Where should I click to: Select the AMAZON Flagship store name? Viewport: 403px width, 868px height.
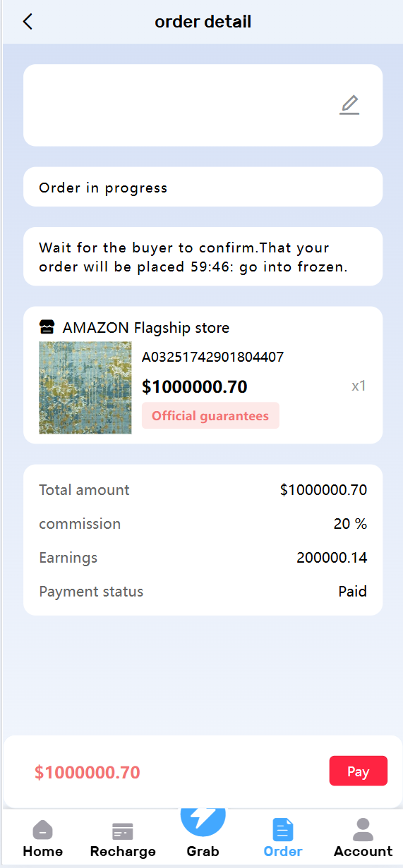point(146,328)
